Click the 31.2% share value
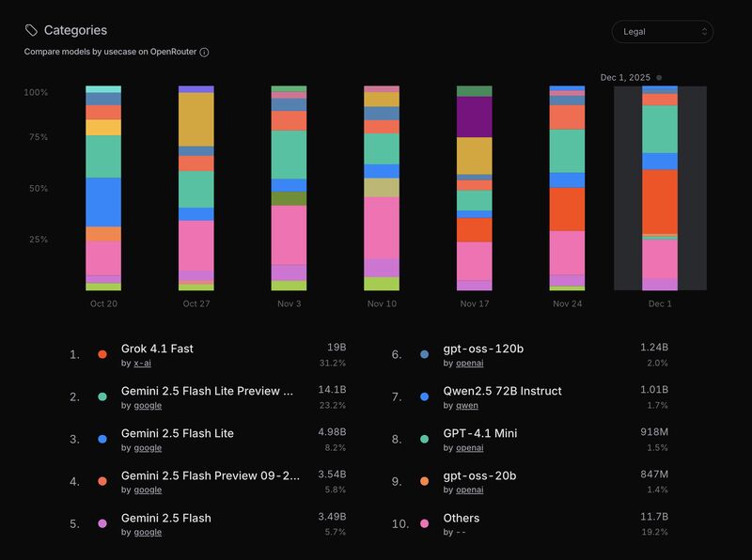This screenshot has height=560, width=752. click(x=333, y=363)
